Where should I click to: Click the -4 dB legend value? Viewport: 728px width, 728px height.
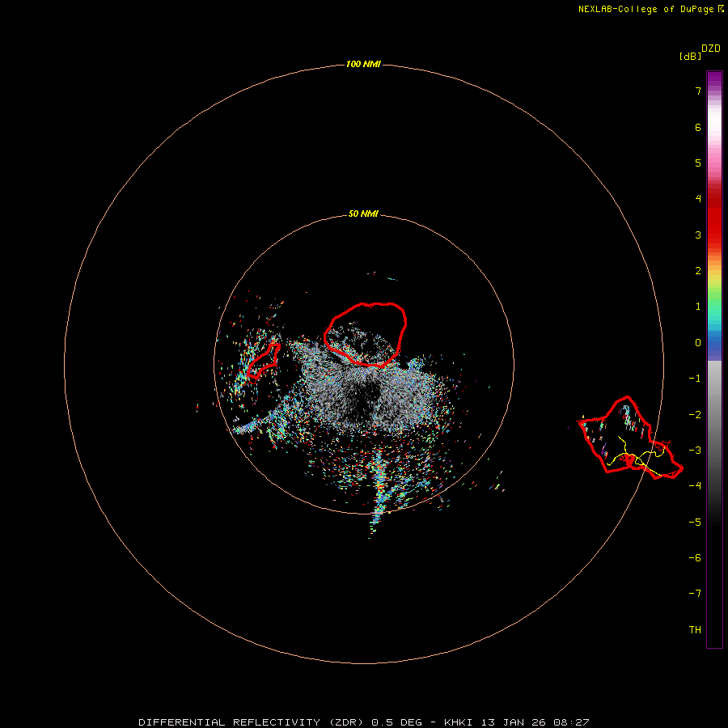pos(695,485)
